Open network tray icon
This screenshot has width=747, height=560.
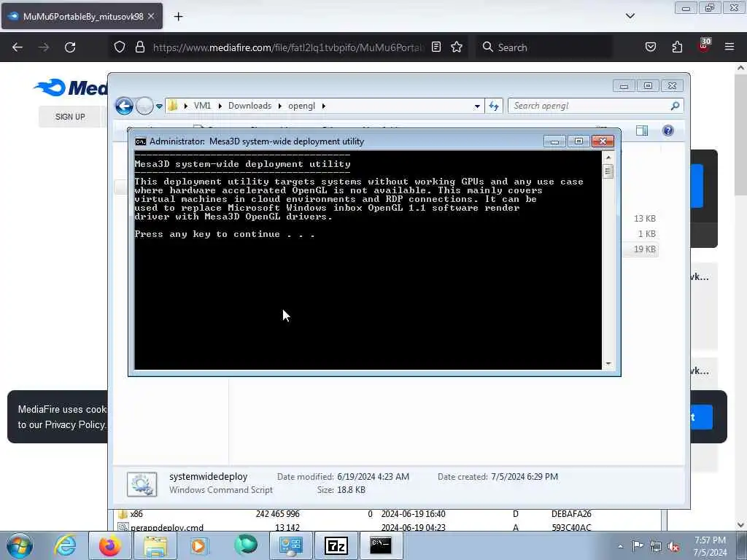coord(656,546)
